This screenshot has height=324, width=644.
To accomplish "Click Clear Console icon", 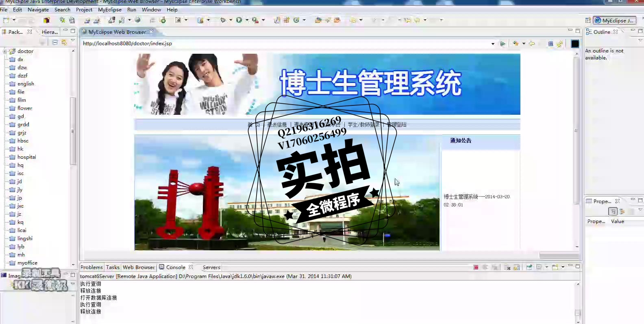I will tap(507, 267).
